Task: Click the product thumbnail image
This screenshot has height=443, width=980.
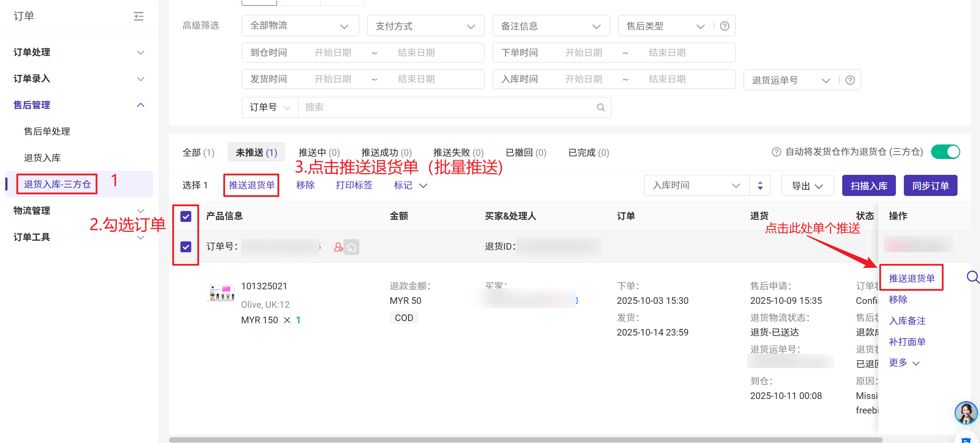Action: click(x=221, y=293)
